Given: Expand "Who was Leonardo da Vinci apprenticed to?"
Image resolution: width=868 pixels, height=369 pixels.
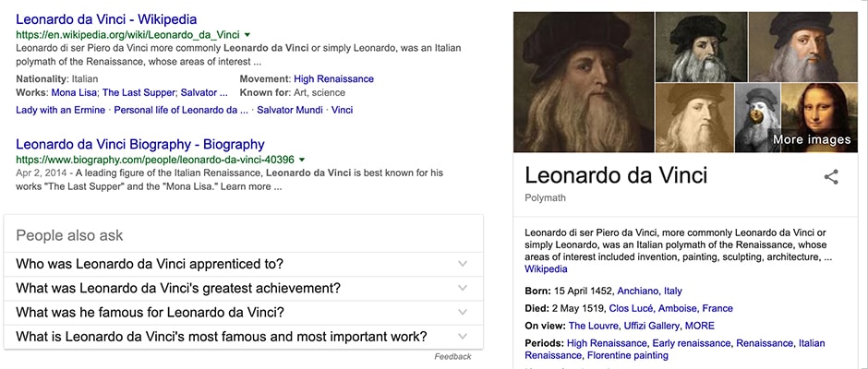Looking at the screenshot, I should coord(463,264).
